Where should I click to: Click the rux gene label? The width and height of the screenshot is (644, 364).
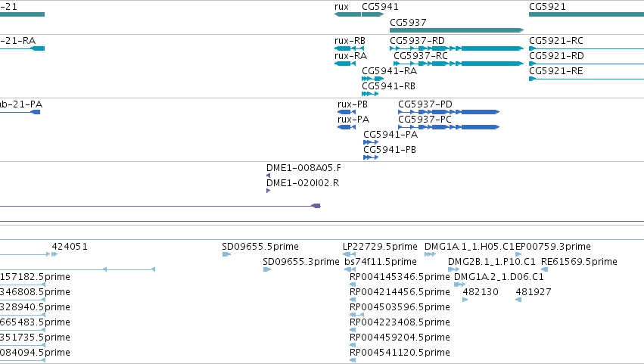point(341,7)
